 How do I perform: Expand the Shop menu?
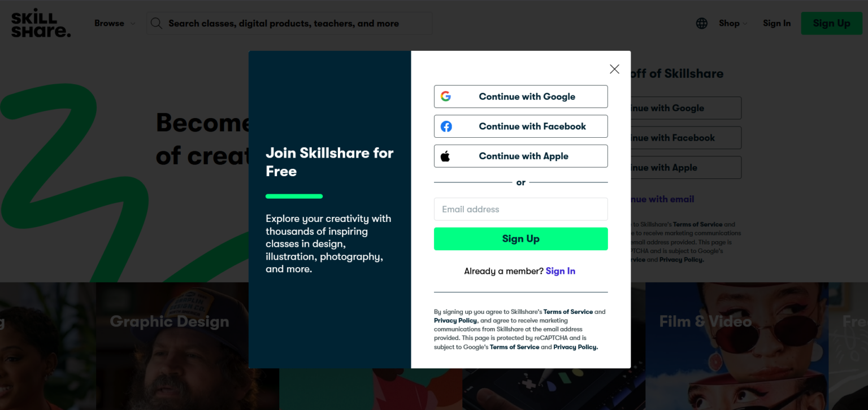[x=731, y=23]
